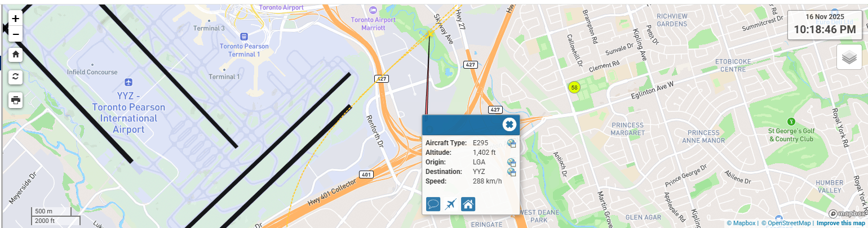This screenshot has height=228, width=868.
Task: Select the yellow aircraft on the map
Action: coord(429,34)
